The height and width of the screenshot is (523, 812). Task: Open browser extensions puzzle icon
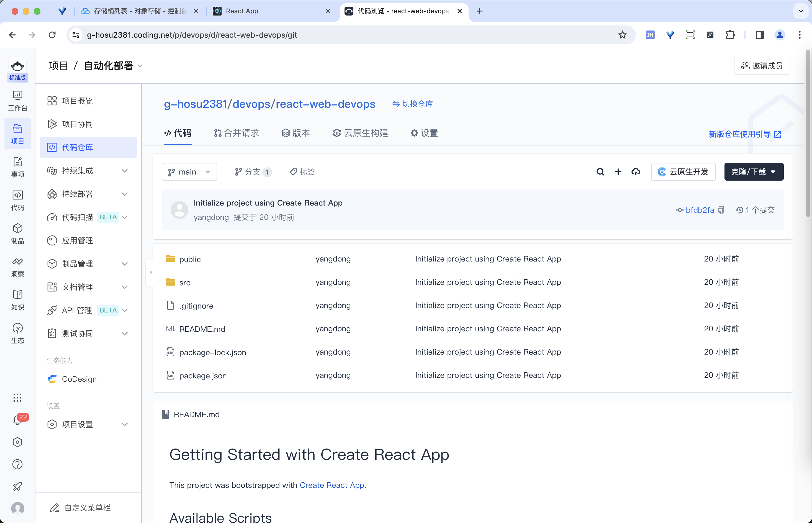coord(730,35)
